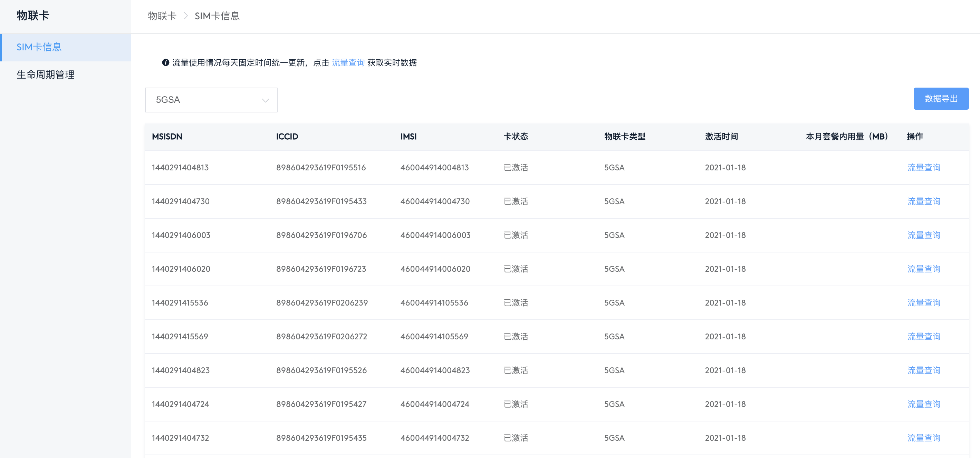Click 流量查询 for MSISDN 1440291404732
Viewport: 980px width, 458px height.
[x=923, y=438]
